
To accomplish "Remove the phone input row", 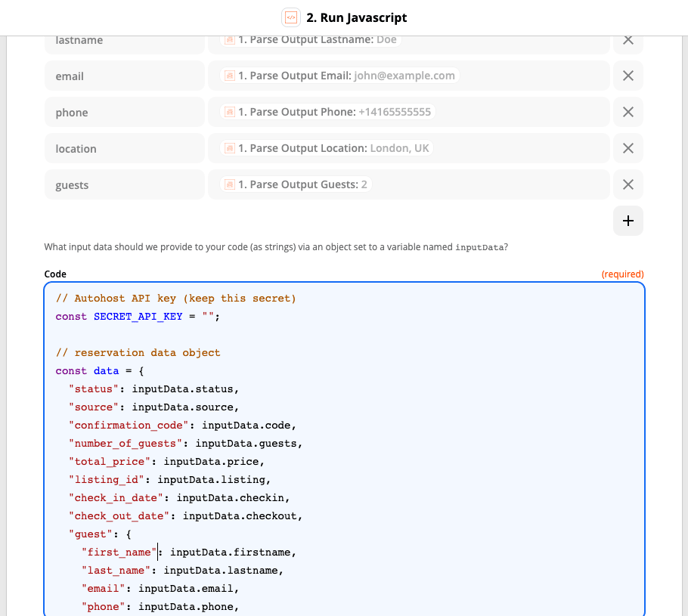I will [x=628, y=112].
